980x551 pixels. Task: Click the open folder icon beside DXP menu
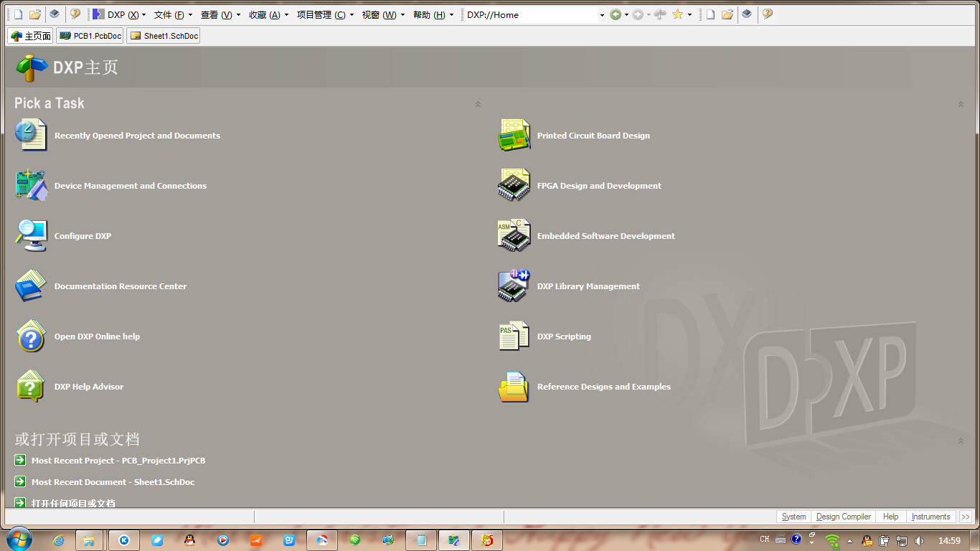tap(34, 14)
